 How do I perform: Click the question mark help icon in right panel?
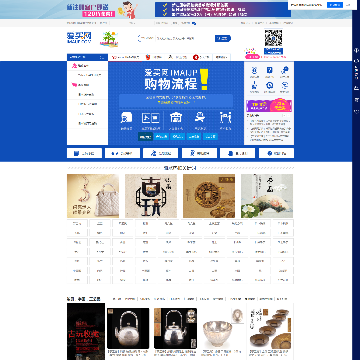pos(269,70)
